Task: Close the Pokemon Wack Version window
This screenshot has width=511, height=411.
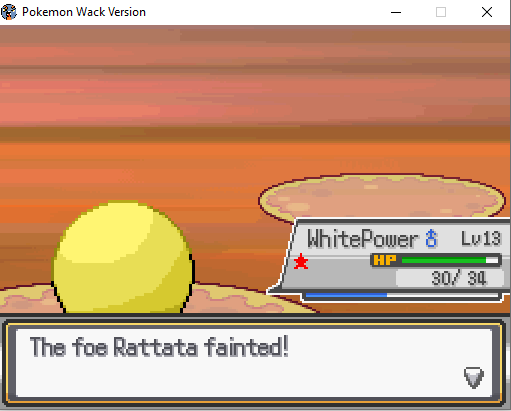Action: coord(487,12)
